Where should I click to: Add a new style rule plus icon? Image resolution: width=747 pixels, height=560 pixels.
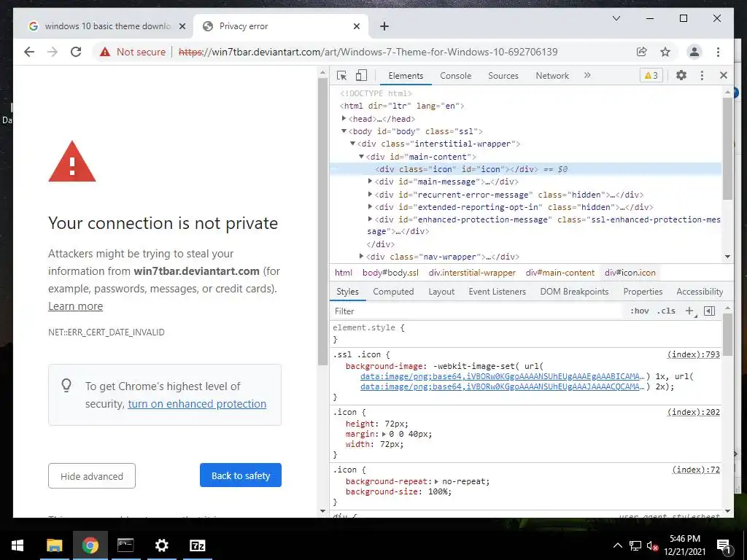[x=689, y=311]
